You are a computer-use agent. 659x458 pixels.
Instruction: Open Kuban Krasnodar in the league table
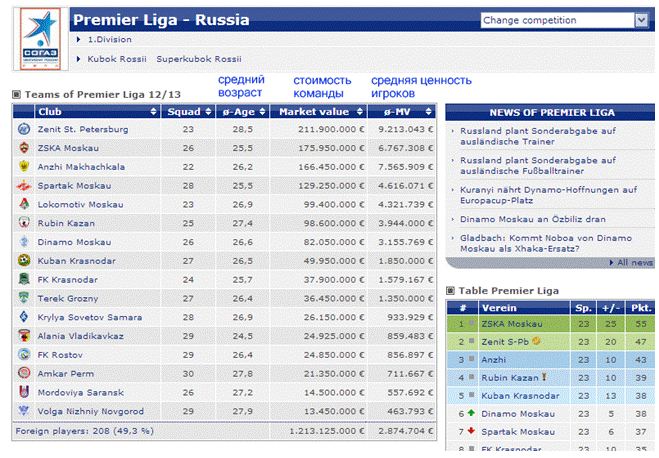click(520, 395)
